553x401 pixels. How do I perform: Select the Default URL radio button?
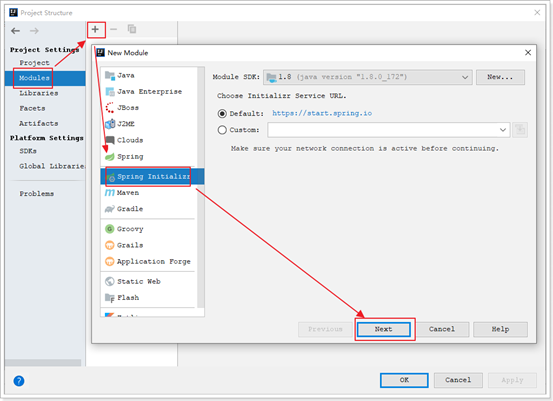click(222, 114)
